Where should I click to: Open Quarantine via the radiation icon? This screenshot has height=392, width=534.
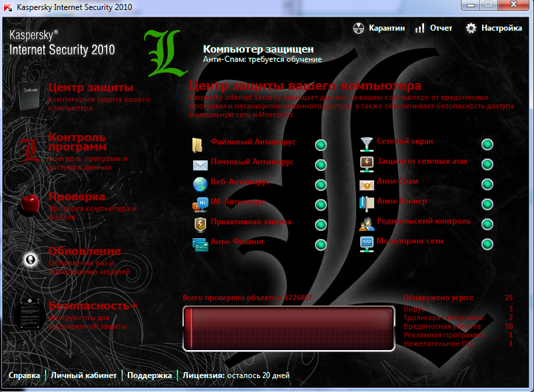358,28
